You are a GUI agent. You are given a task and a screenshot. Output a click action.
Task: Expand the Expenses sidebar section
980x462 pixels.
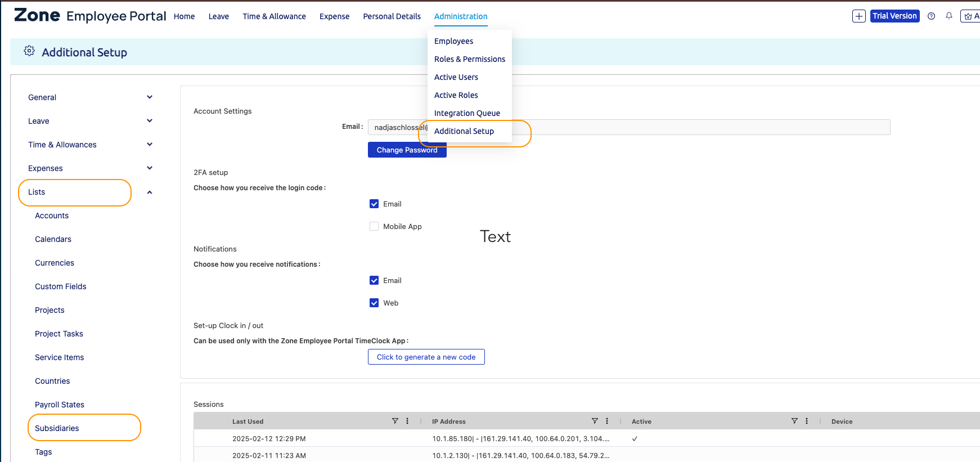coord(150,168)
